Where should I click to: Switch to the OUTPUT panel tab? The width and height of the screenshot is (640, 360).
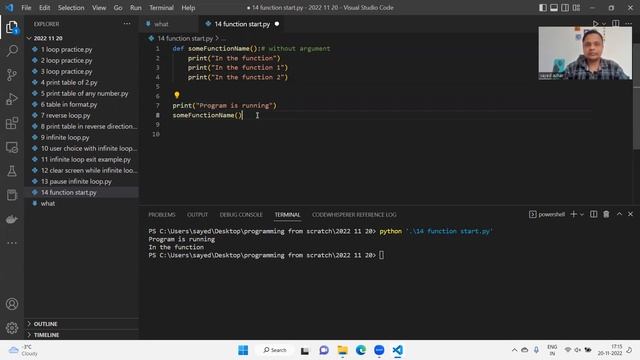coord(197,215)
